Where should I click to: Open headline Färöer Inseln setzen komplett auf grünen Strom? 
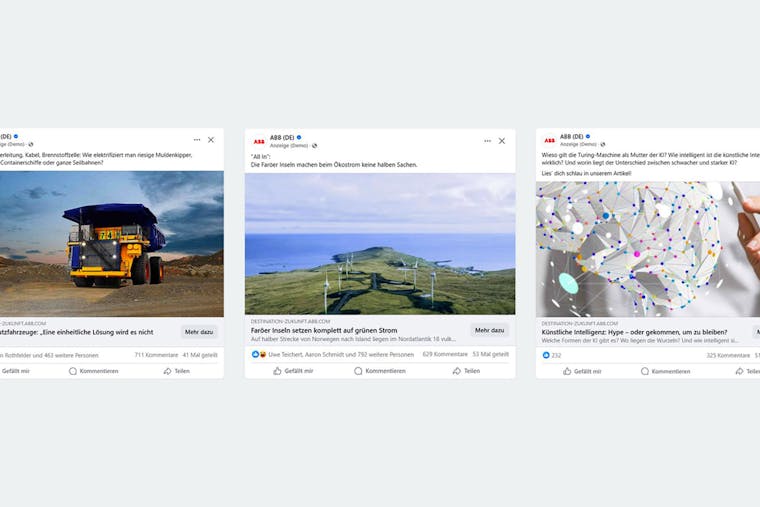[324, 330]
